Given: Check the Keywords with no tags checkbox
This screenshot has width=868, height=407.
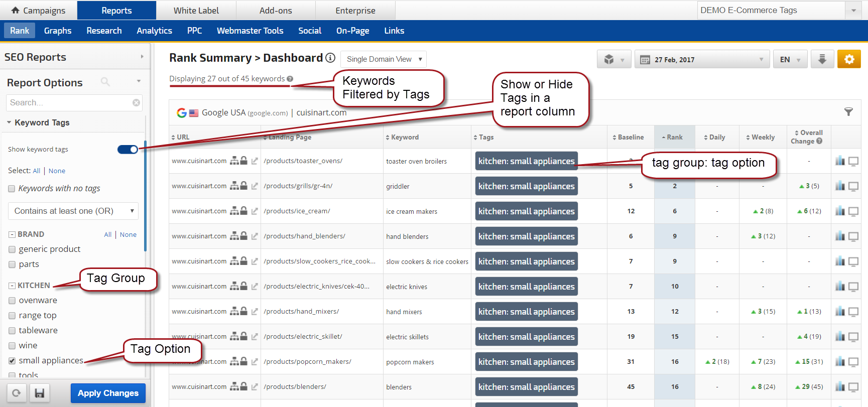Looking at the screenshot, I should [x=12, y=189].
